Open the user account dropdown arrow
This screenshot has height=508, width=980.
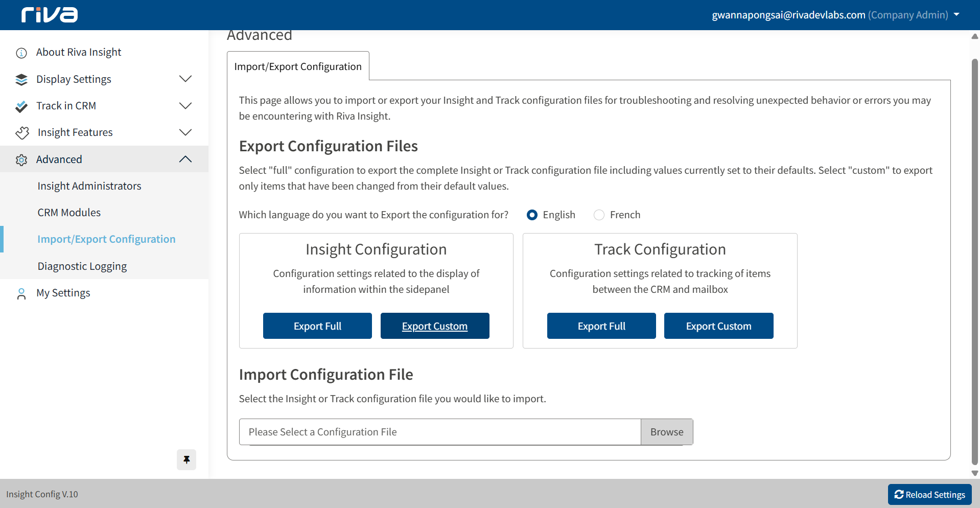pyautogui.click(x=956, y=15)
